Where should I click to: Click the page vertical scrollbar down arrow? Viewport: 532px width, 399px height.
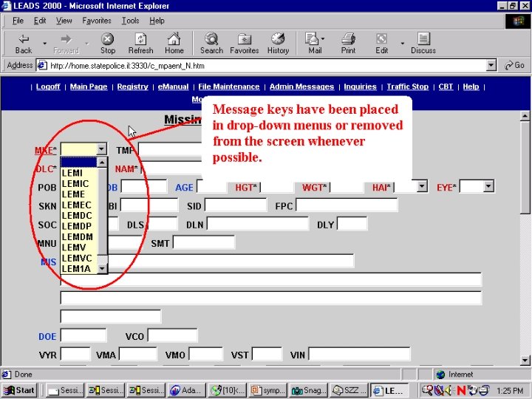(x=525, y=361)
